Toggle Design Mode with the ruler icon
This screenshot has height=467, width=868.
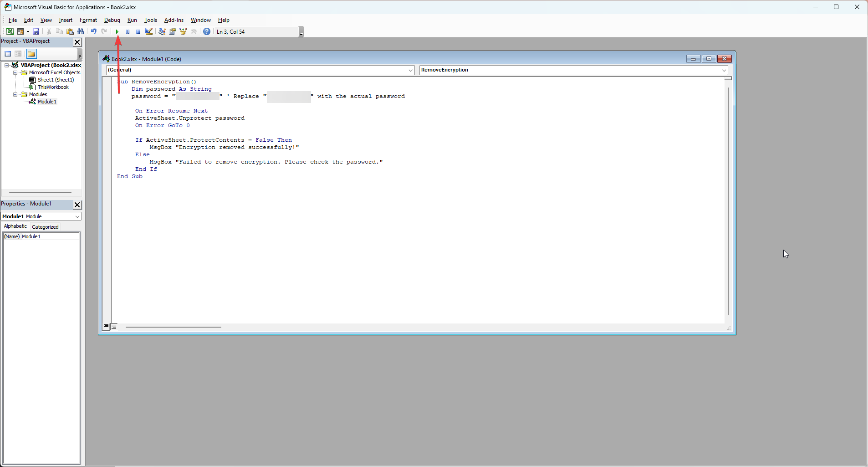tap(149, 31)
